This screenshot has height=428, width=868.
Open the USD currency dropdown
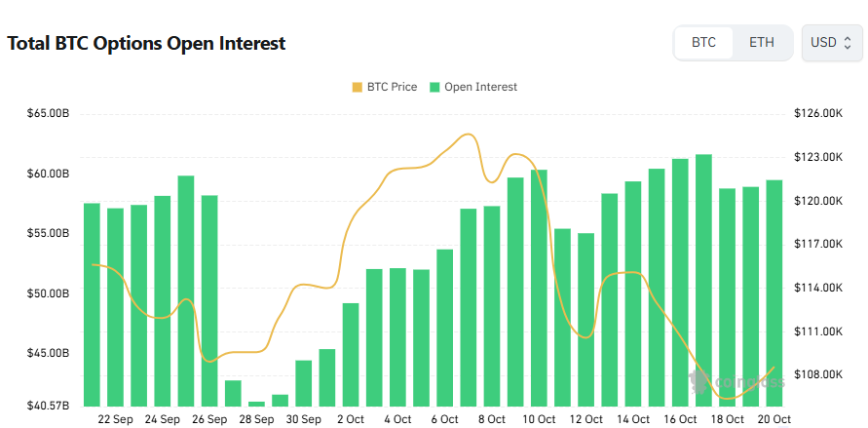pos(832,43)
